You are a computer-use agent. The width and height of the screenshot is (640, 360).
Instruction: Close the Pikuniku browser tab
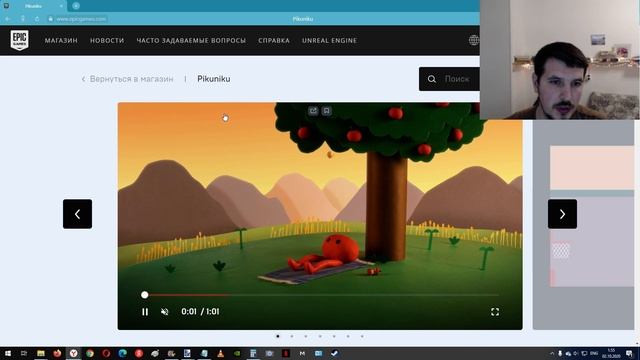[61, 6]
